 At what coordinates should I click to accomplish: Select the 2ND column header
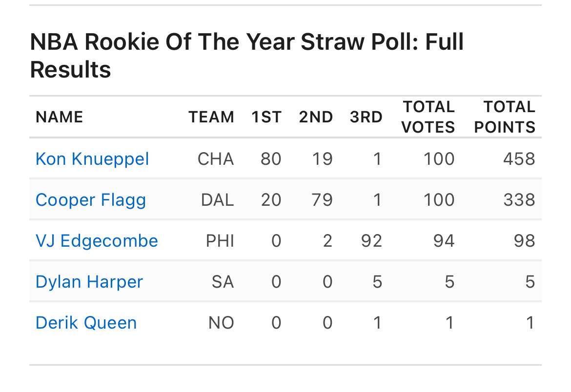tap(316, 117)
